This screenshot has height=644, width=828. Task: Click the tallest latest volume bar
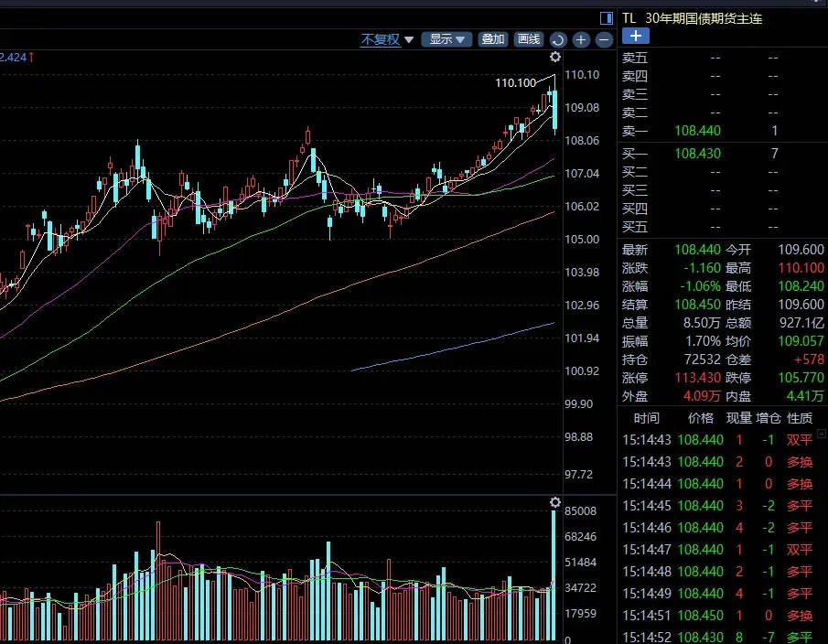tap(554, 576)
